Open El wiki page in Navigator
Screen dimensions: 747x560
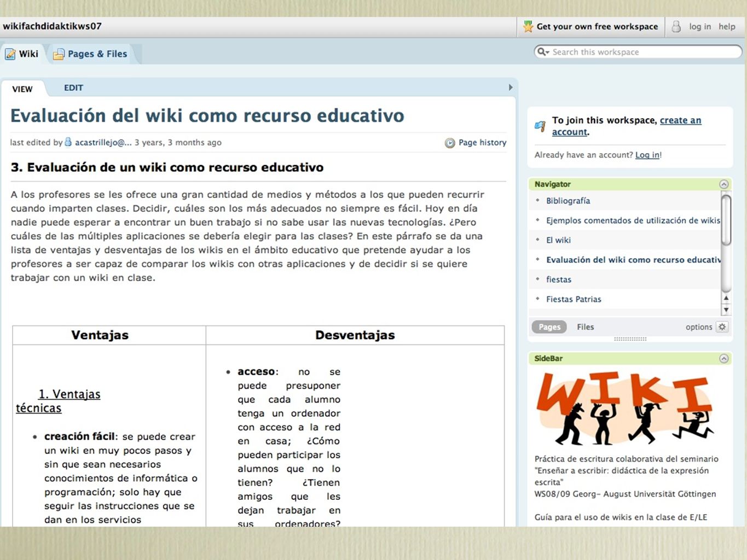tap(558, 240)
